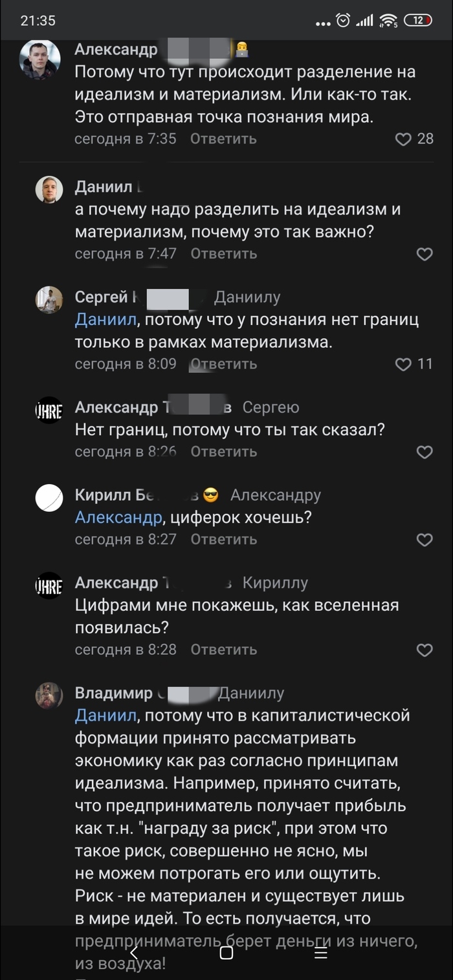The width and height of the screenshot is (453, 980).
Task: Tap blue Даниил mention in Владимир's reply
Action: click(x=106, y=716)
